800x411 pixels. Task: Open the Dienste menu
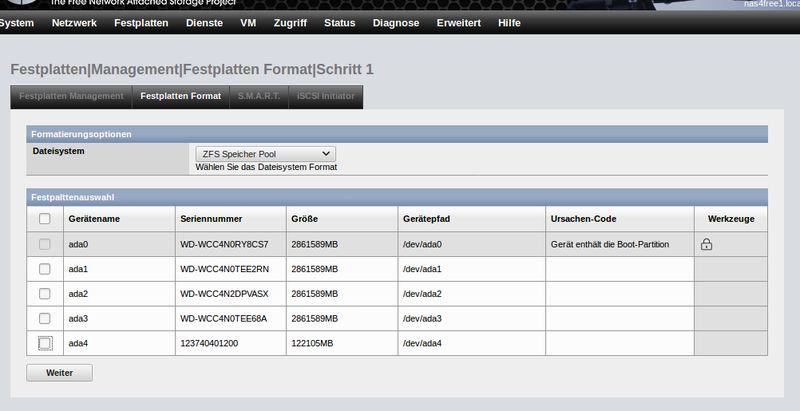pyautogui.click(x=204, y=22)
